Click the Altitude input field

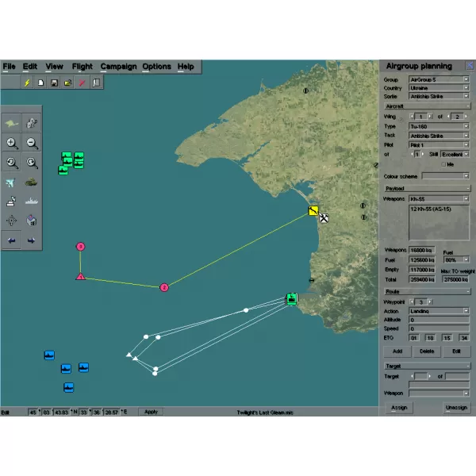[439, 319]
